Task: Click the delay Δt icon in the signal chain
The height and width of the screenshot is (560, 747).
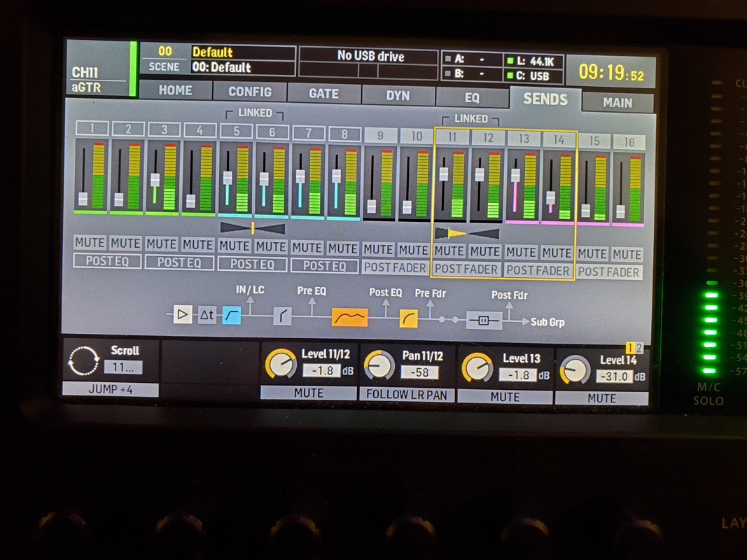Action: click(207, 315)
